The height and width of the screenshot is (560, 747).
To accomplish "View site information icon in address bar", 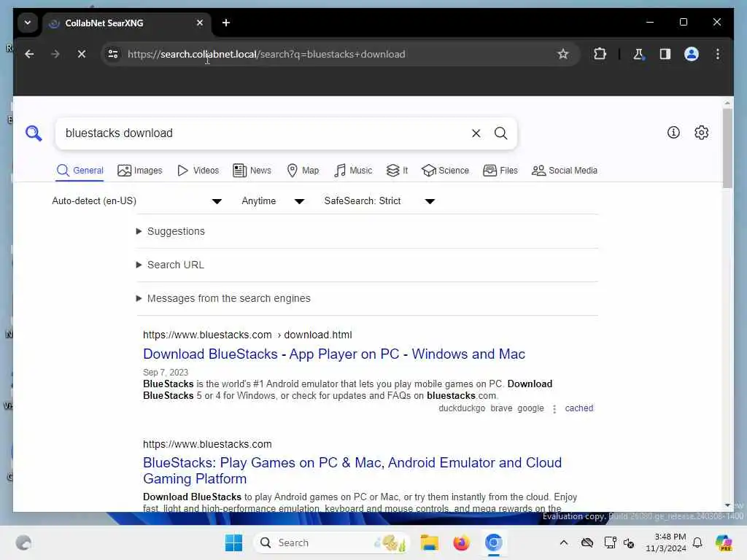I will click(x=113, y=54).
